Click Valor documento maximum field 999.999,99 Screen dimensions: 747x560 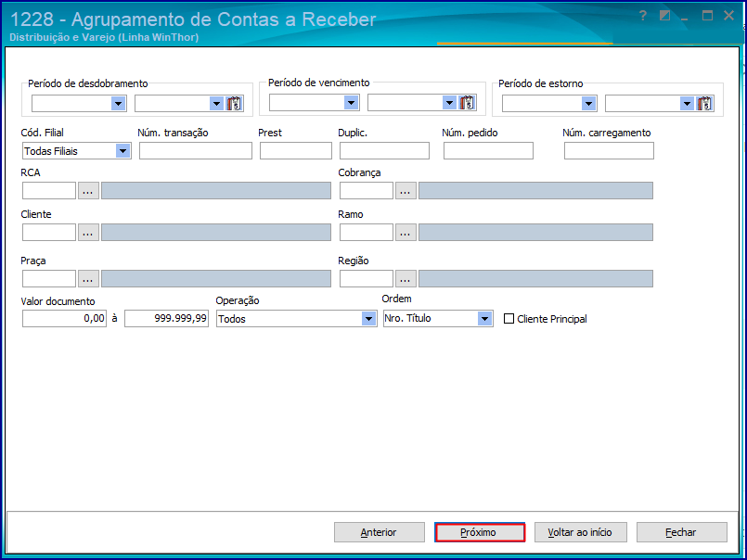coord(167,319)
